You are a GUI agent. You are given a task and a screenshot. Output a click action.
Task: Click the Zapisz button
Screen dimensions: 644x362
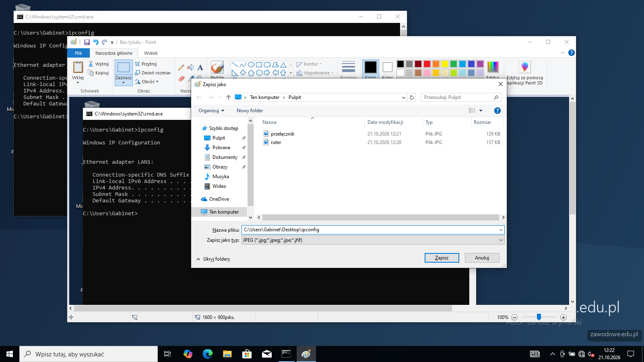442,258
